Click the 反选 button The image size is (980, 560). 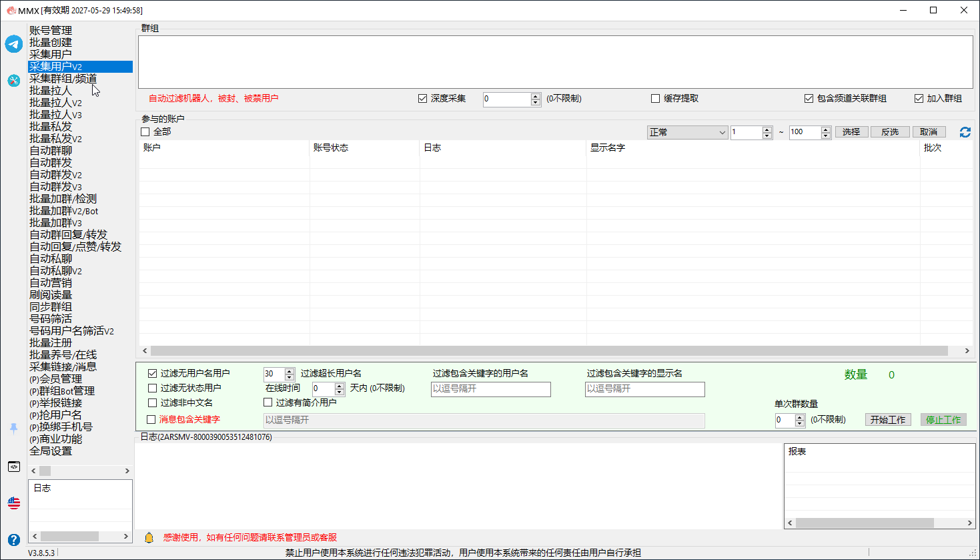tap(890, 132)
